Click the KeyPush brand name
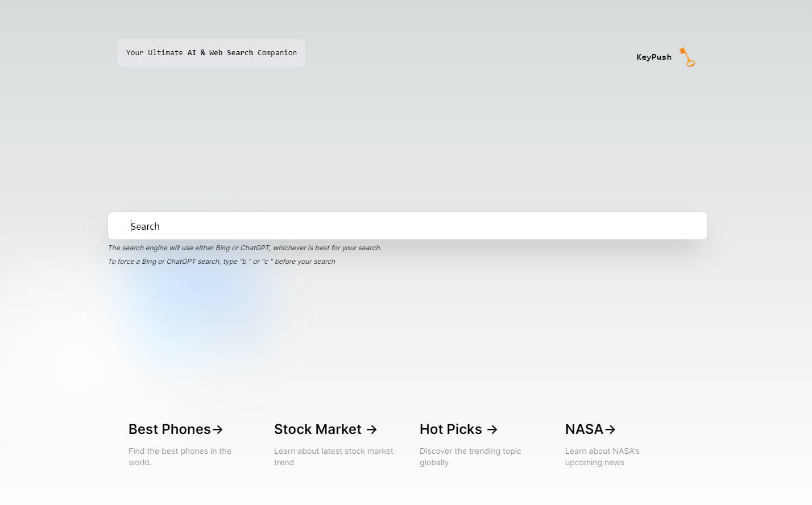The height and width of the screenshot is (505, 812). point(653,57)
